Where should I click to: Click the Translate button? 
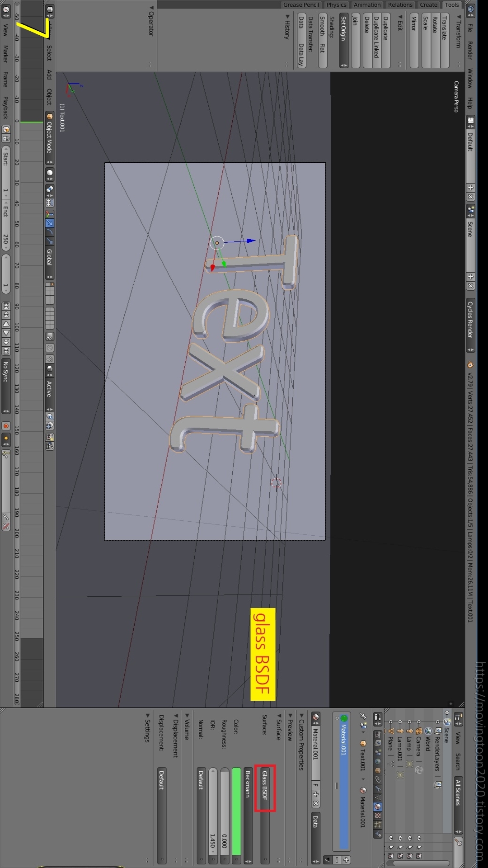[444, 41]
